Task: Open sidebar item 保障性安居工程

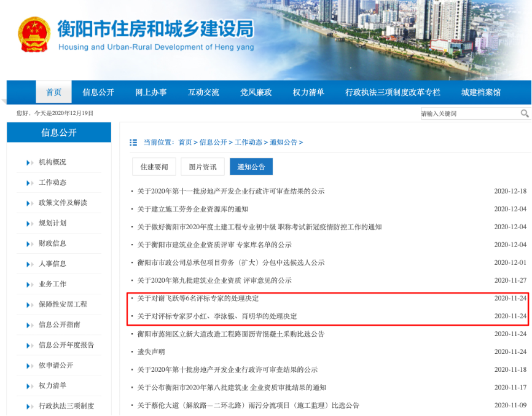Action: 63,304
